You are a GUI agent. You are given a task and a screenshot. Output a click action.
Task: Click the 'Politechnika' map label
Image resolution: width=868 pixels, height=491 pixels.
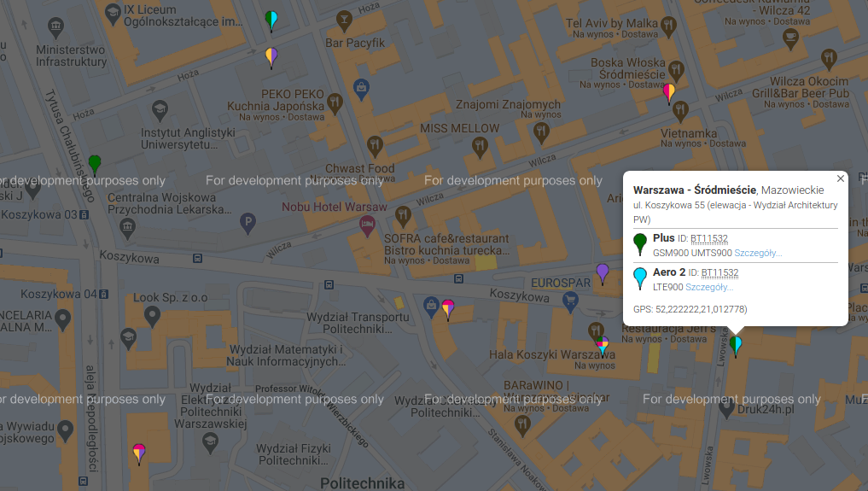click(x=363, y=483)
